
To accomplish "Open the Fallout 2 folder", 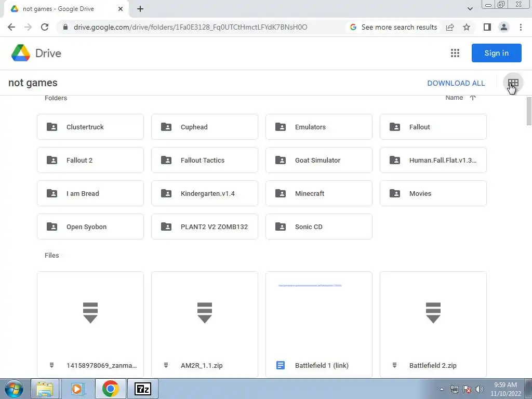I will click(90, 160).
